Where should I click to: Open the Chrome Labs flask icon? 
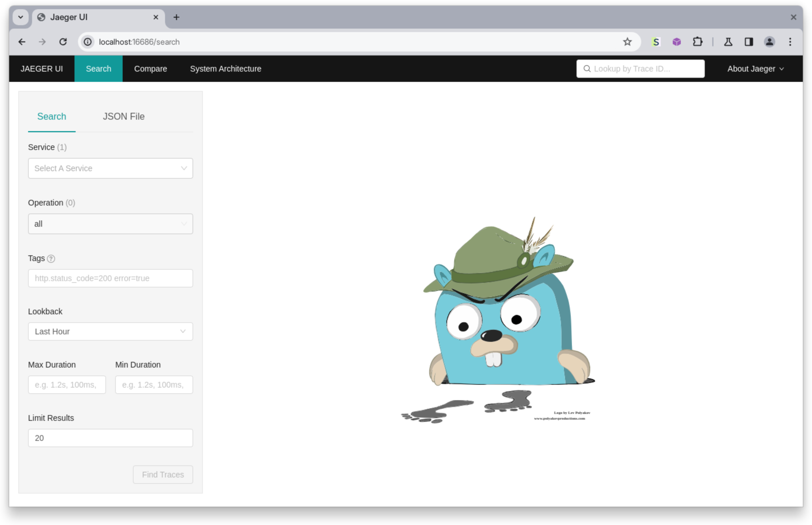coord(728,42)
